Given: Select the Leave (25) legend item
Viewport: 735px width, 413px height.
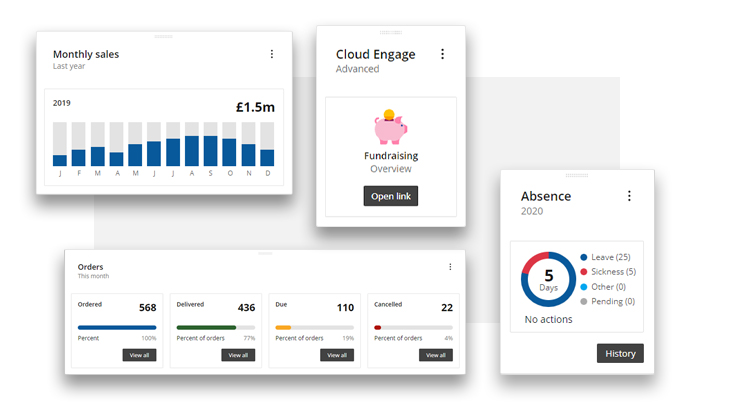Looking at the screenshot, I should pyautogui.click(x=605, y=257).
